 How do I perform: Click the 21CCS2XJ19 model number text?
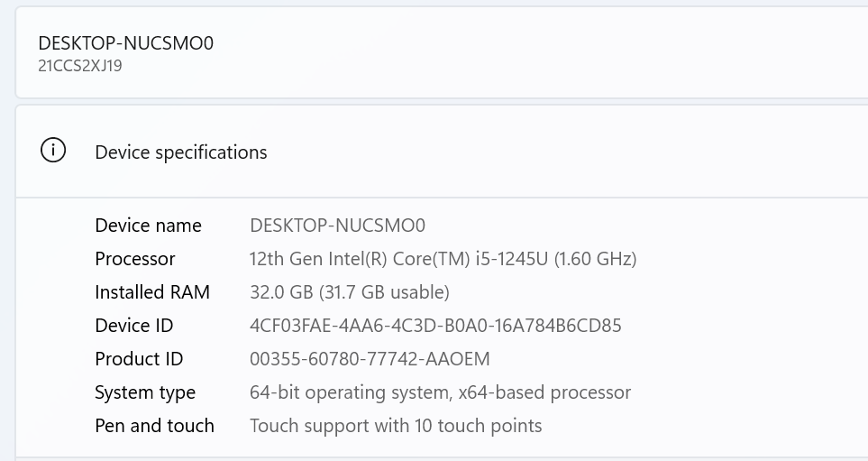pyautogui.click(x=80, y=66)
